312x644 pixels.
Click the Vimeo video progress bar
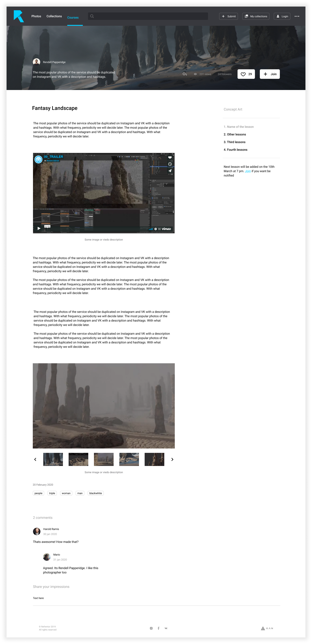point(97,229)
